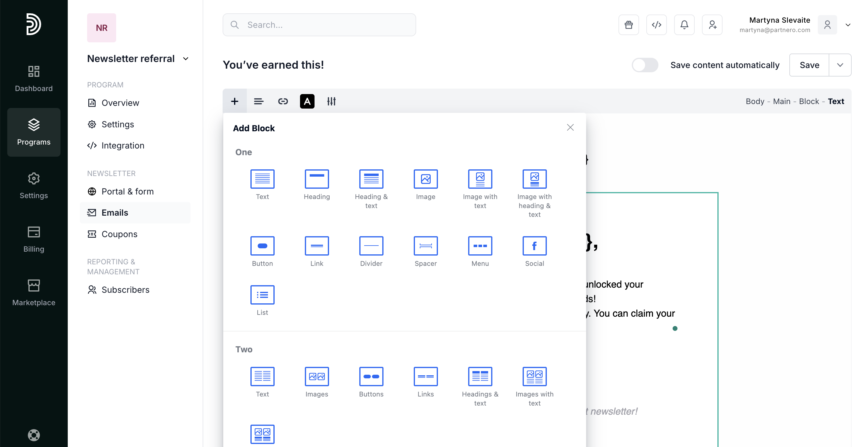Insert Image with text block

[x=480, y=179]
